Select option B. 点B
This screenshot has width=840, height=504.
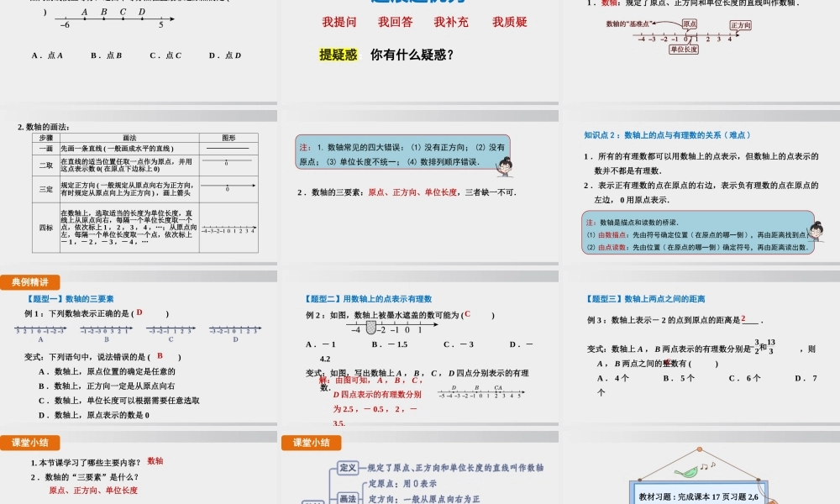pyautogui.click(x=106, y=55)
